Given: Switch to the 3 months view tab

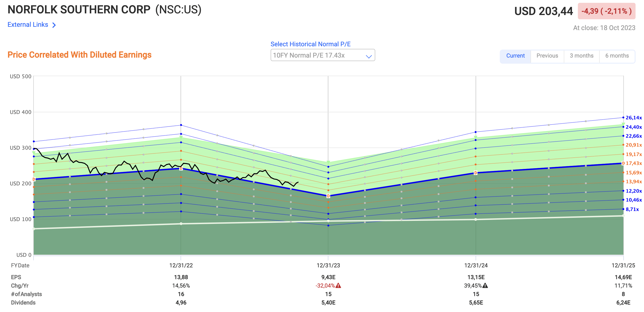Looking at the screenshot, I should 581,56.
